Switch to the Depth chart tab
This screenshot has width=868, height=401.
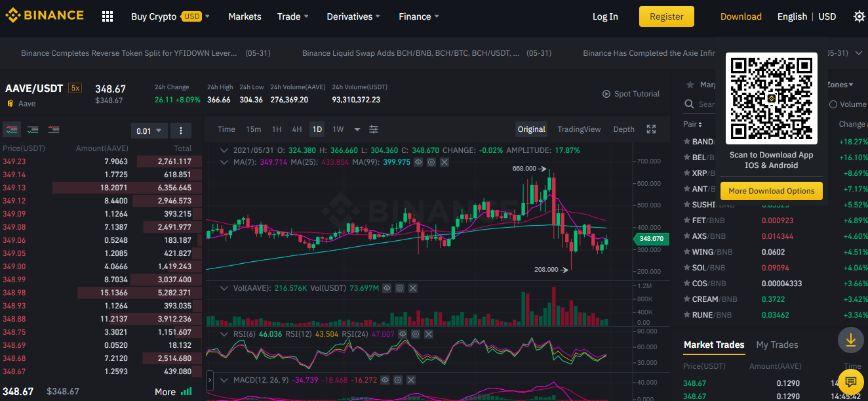click(624, 129)
